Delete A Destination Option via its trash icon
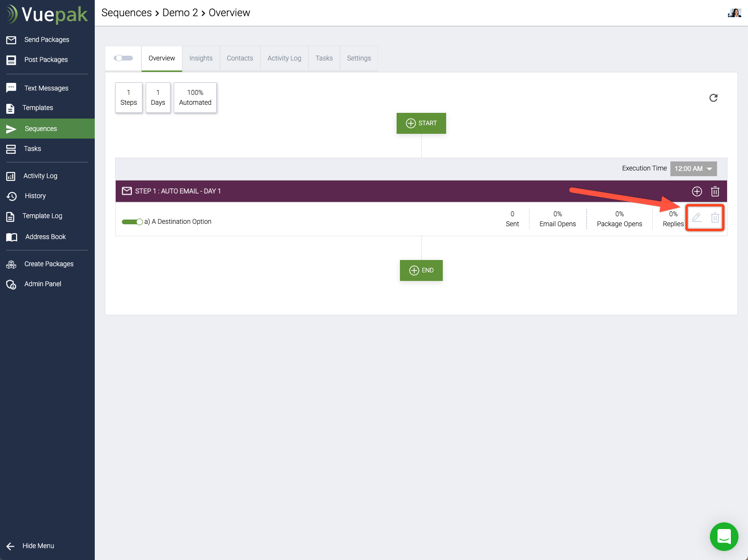 pos(715,218)
